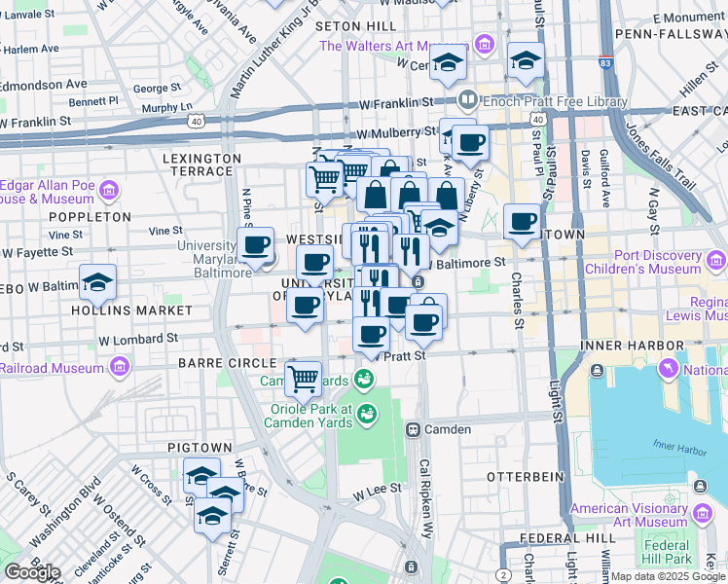Click the W Lombard St label

tap(138, 340)
